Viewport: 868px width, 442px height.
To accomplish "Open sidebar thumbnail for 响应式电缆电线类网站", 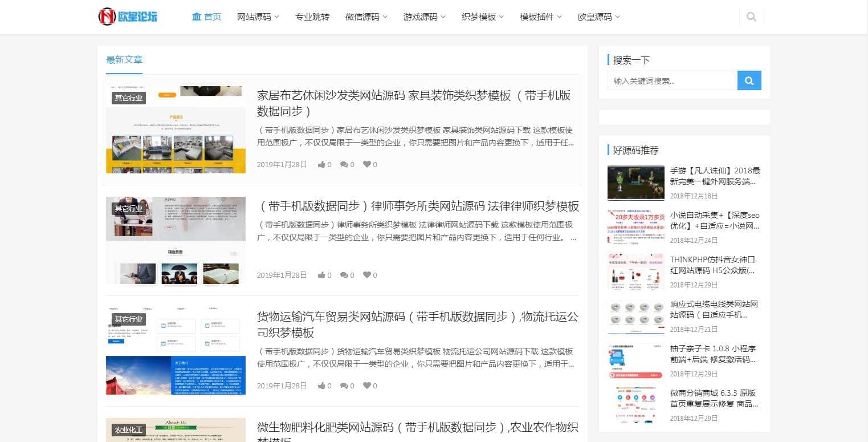I will tap(636, 316).
